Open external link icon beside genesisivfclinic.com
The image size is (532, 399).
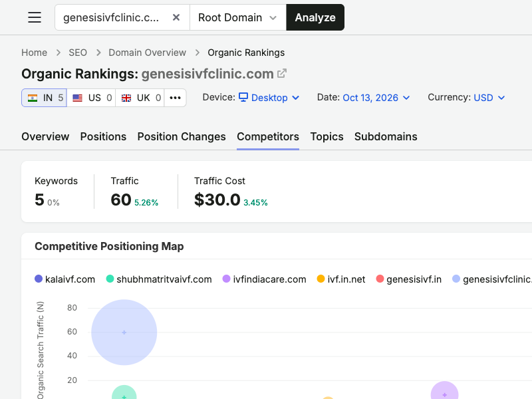[282, 73]
